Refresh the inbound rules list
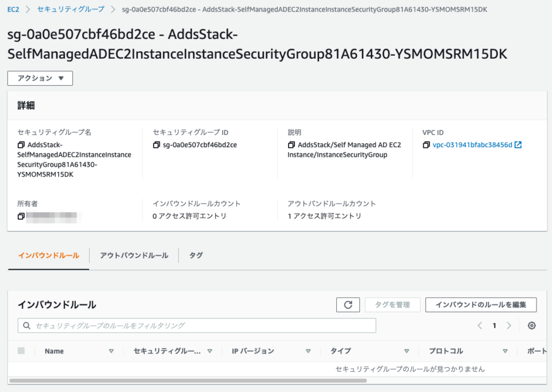Viewport: 552px width, 392px height. [348, 305]
